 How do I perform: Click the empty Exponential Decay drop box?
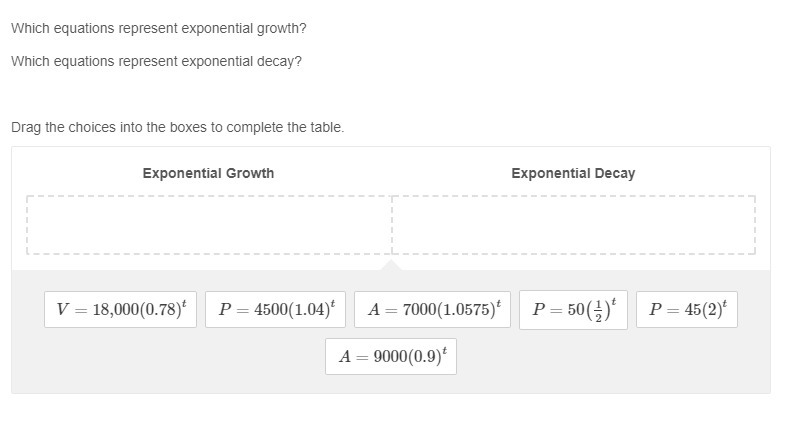click(573, 225)
